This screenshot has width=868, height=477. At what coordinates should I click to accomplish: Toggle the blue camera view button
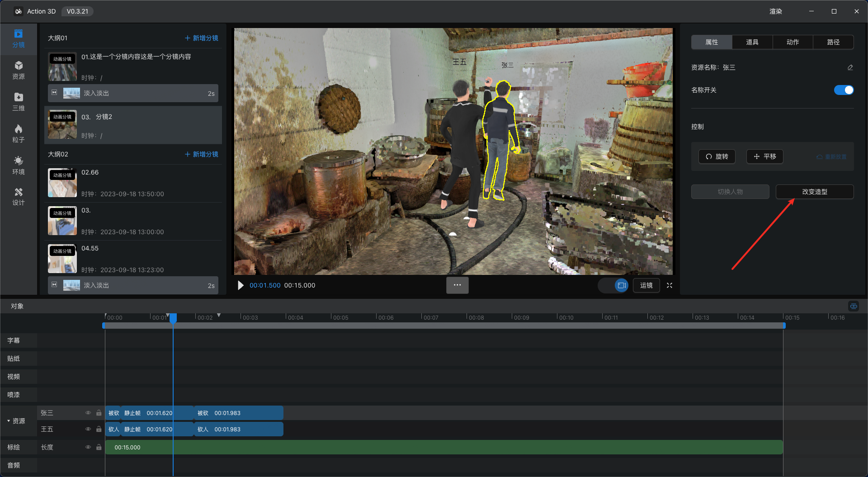pyautogui.click(x=622, y=285)
